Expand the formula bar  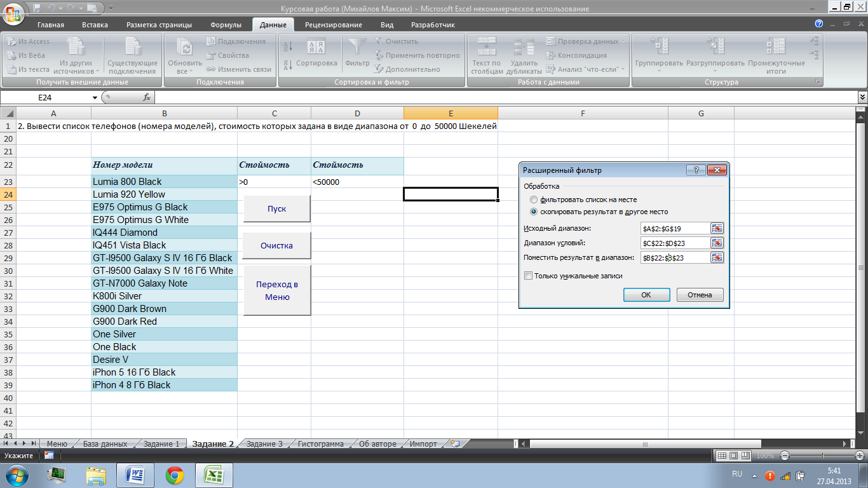862,97
